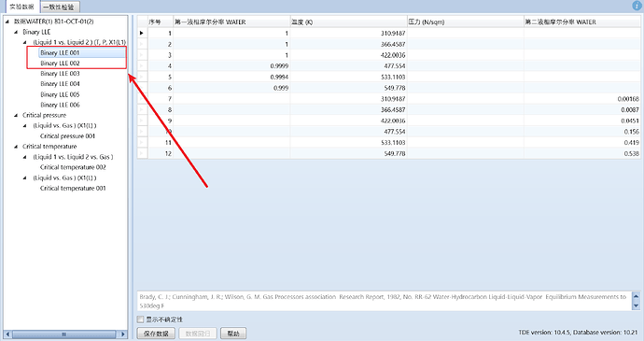Viewport: 644px width, 341px height.
Task: Click temperature cell 366.4587 in row 2
Action: click(x=348, y=44)
